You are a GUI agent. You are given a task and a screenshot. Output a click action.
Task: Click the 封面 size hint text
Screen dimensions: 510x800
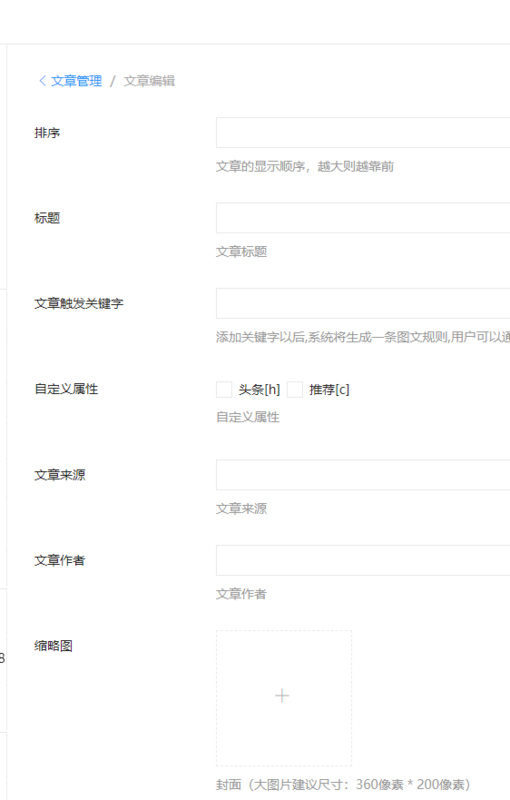tap(343, 784)
